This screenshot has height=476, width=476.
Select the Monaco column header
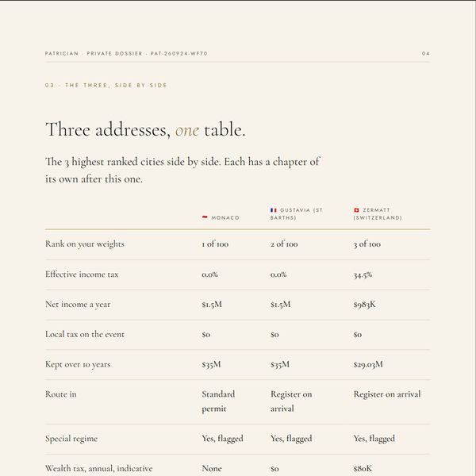(221, 217)
